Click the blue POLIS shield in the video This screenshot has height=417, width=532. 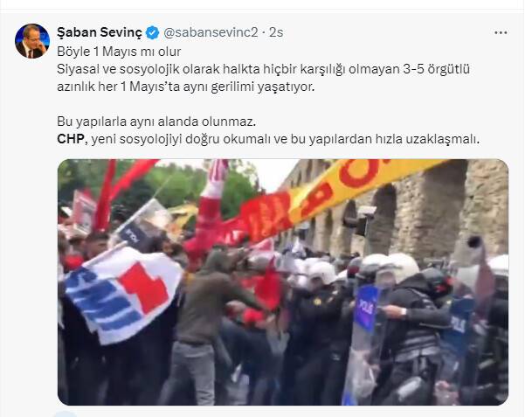click(x=366, y=309)
